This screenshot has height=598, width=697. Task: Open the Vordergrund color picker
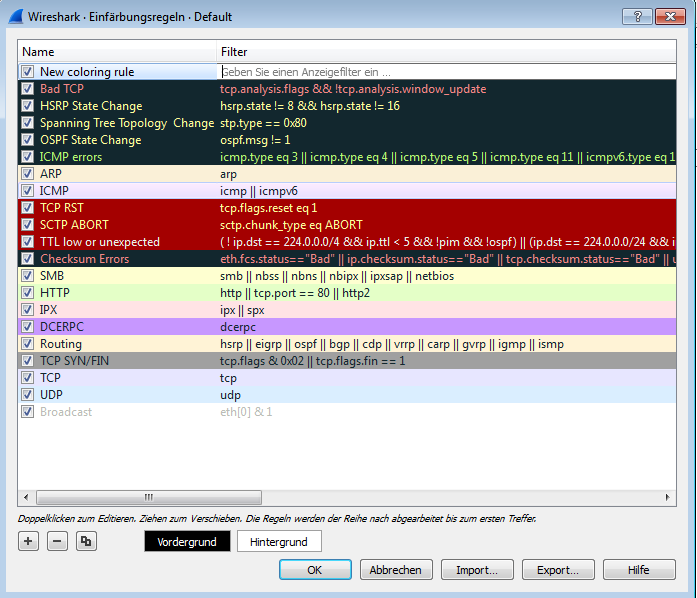point(187,542)
